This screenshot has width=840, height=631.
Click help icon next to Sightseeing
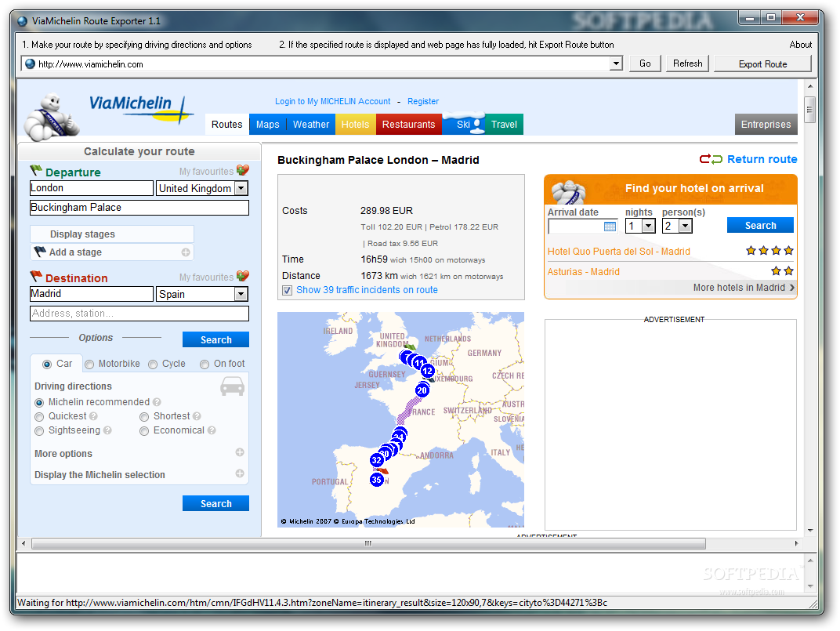click(x=107, y=430)
